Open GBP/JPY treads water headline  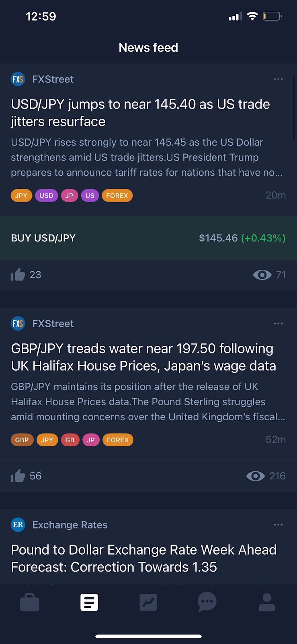[x=143, y=357]
